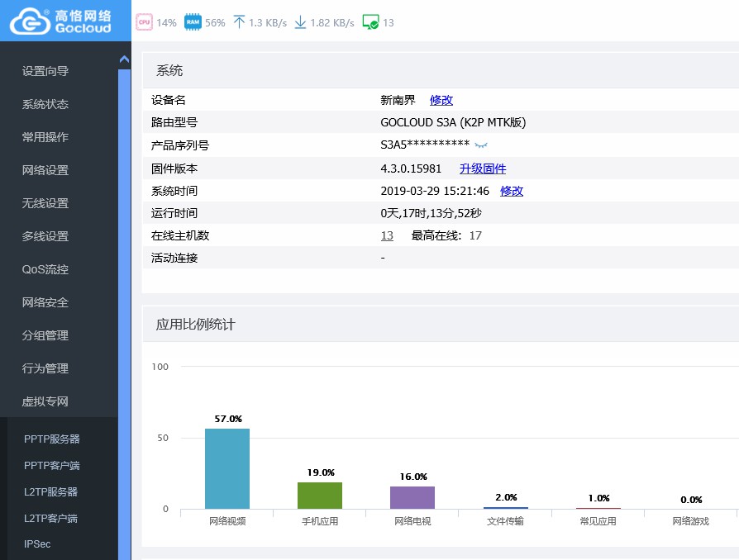Select L2TP客户端 submenu item

click(51, 518)
